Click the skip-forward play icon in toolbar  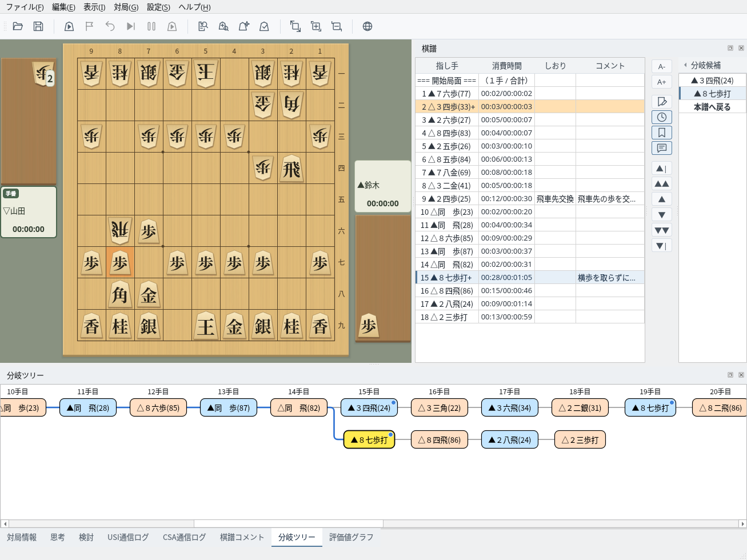[x=131, y=26]
